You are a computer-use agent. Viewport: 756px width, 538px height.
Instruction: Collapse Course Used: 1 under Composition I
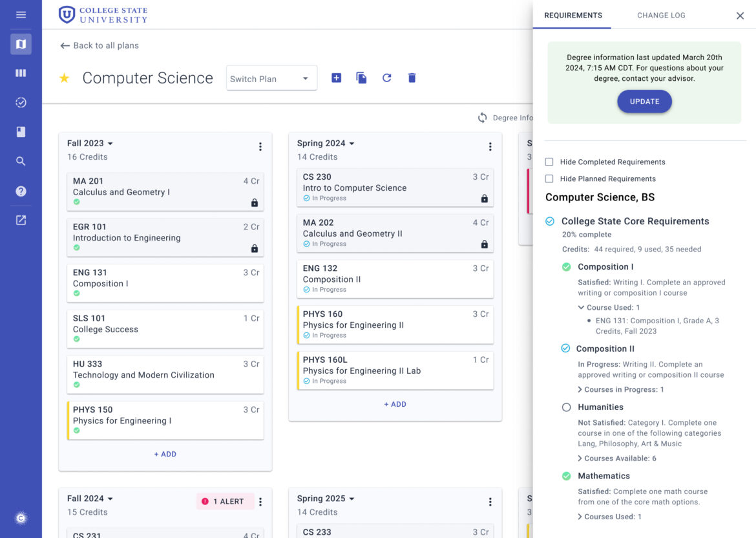[x=609, y=307]
